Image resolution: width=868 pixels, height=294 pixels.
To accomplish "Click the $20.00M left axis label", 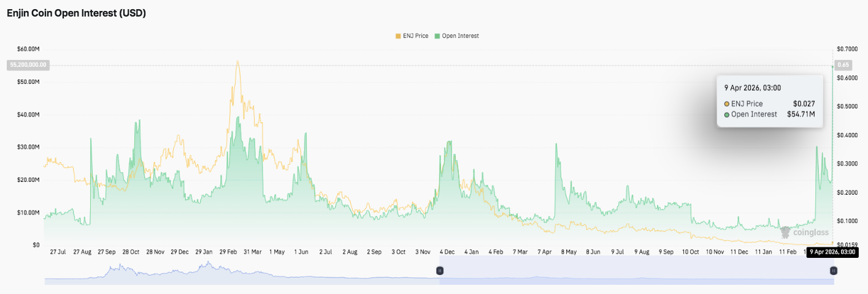I will click(28, 180).
